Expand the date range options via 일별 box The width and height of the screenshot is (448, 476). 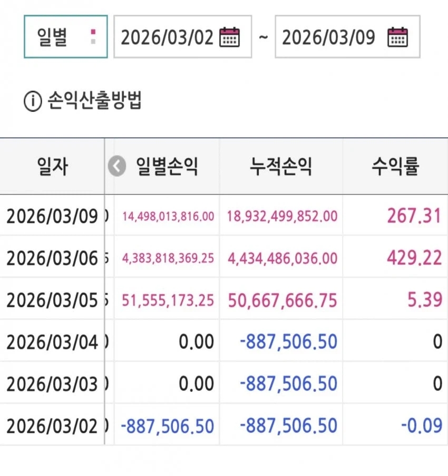click(x=65, y=37)
